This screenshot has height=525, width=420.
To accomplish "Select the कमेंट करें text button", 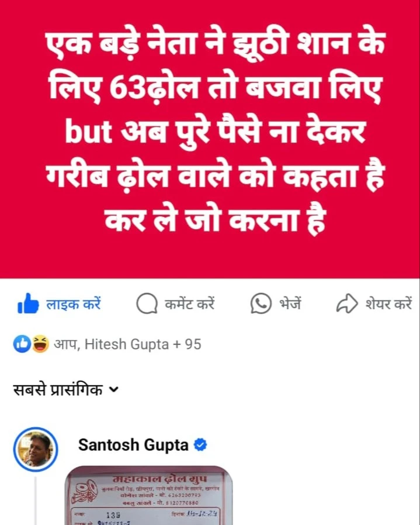I will tap(190, 304).
